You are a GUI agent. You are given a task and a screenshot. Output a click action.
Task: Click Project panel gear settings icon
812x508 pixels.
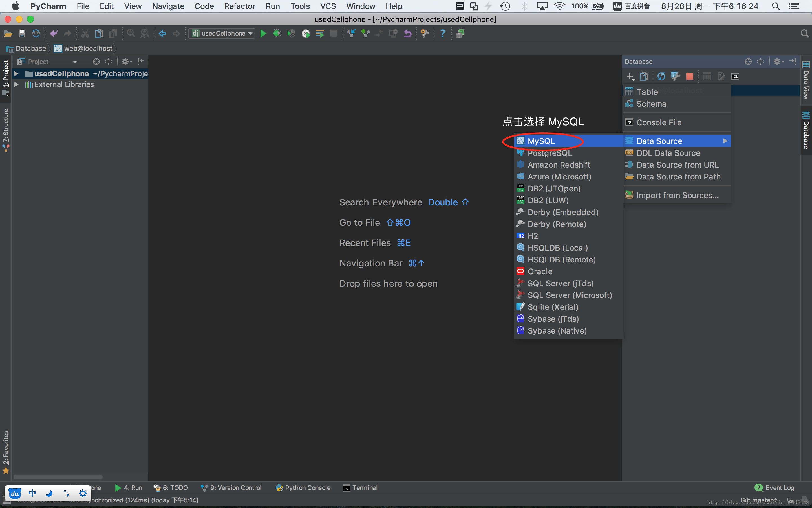coord(127,62)
